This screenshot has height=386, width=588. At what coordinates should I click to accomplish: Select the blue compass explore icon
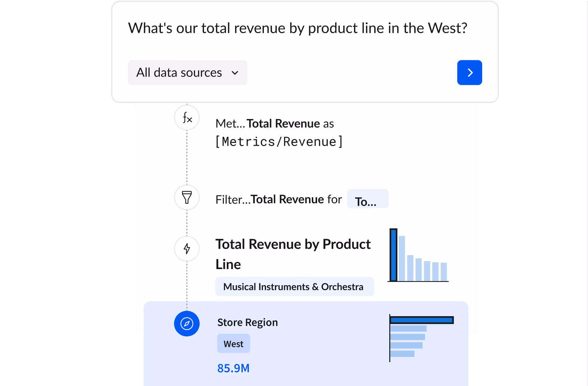(x=187, y=324)
